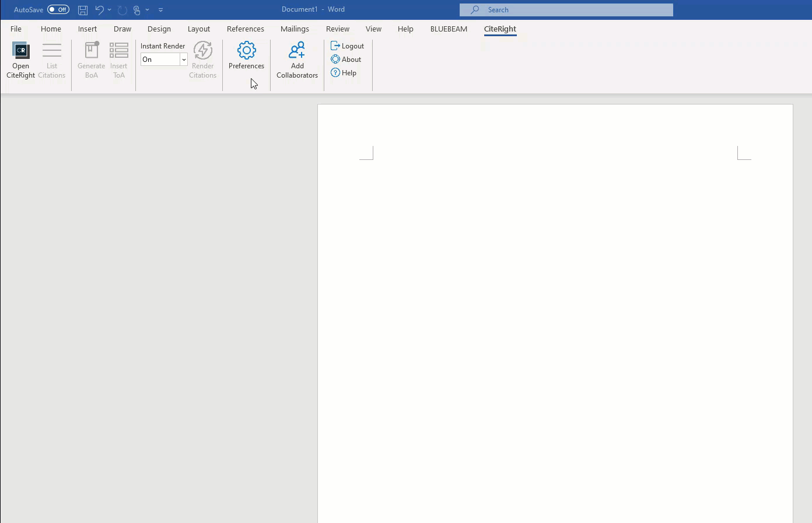The image size is (812, 523).
Task: Open CiteRight Help
Action: click(x=344, y=72)
